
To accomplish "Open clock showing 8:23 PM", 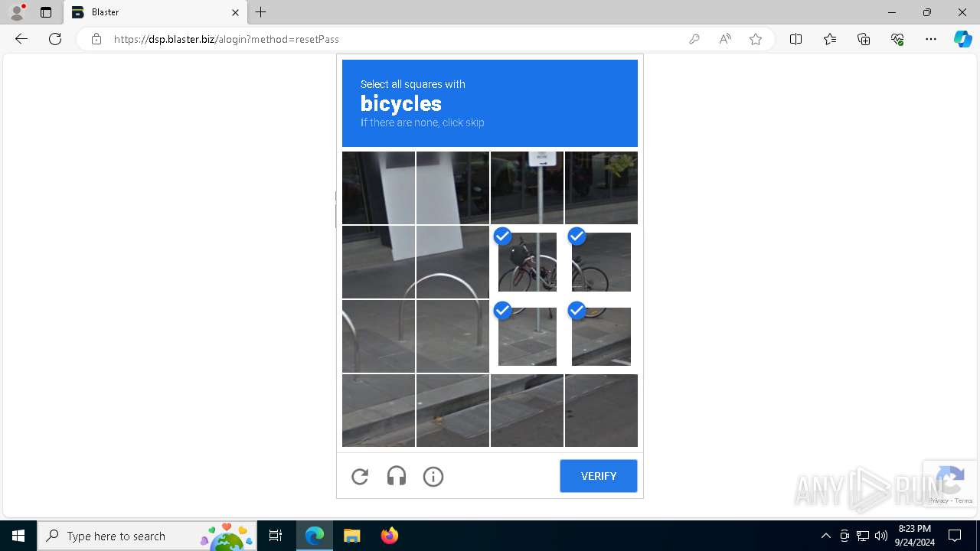I will [x=914, y=536].
